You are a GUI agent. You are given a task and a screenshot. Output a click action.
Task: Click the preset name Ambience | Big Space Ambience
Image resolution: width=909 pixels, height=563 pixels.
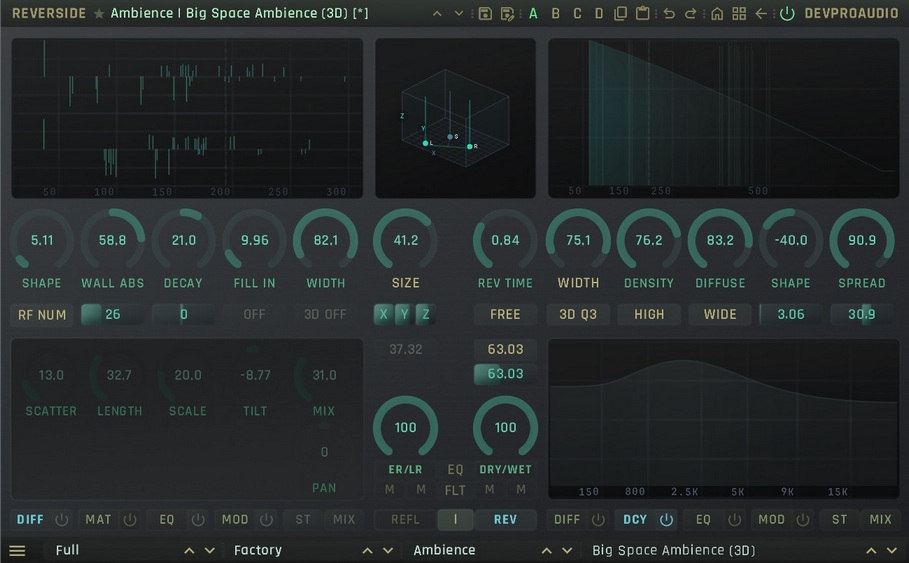pyautogui.click(x=239, y=13)
